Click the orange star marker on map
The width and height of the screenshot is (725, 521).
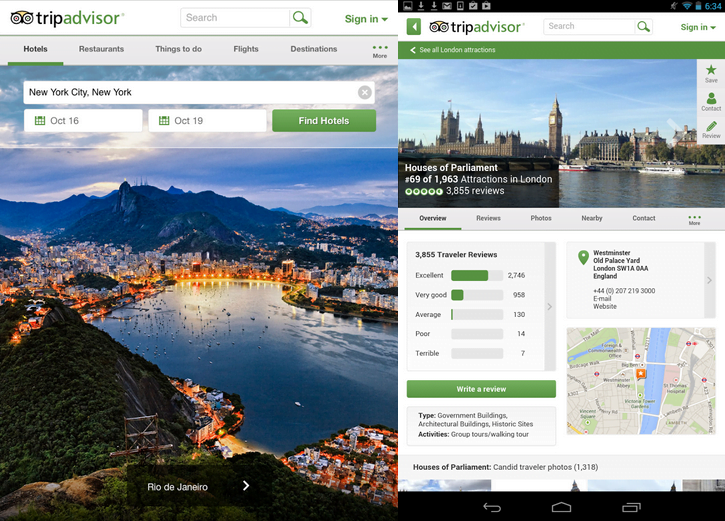[x=641, y=374]
